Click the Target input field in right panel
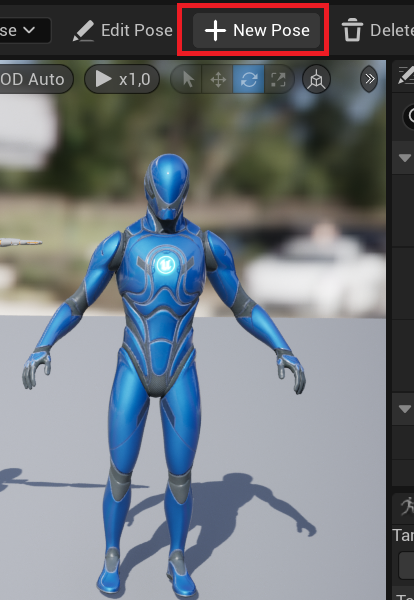Viewport: 414px width, 600px height. [406, 565]
